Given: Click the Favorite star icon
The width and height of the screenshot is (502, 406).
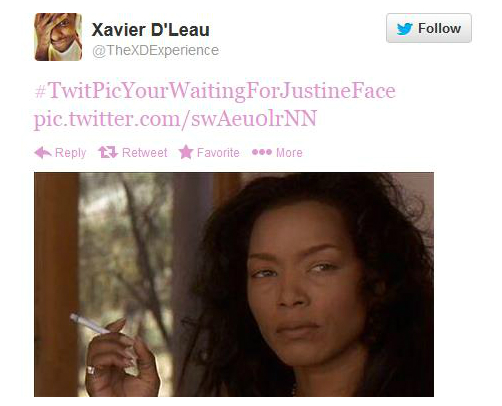Looking at the screenshot, I should [186, 152].
